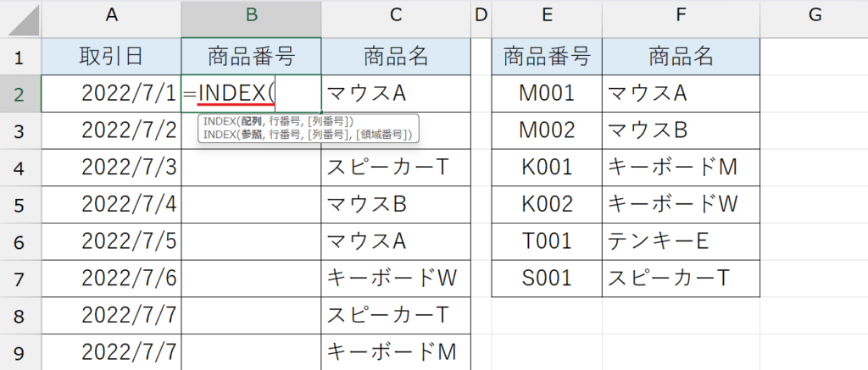Select the date cell 2022/7/2

[x=111, y=131]
